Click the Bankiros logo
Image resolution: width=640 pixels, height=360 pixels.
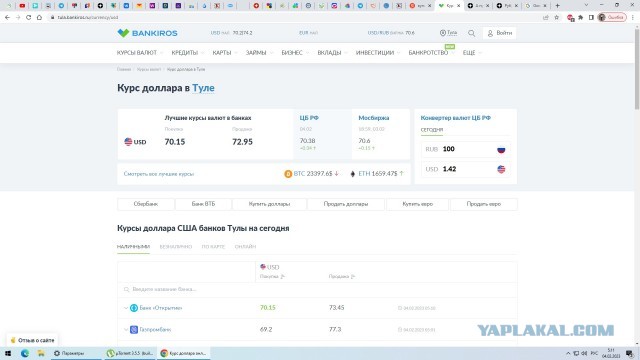click(147, 33)
